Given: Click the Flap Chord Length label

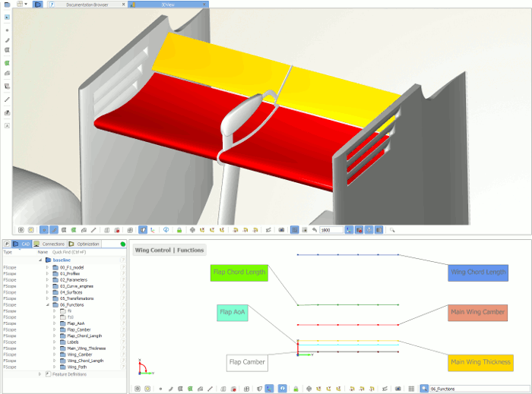Looking at the screenshot, I should (x=239, y=273).
